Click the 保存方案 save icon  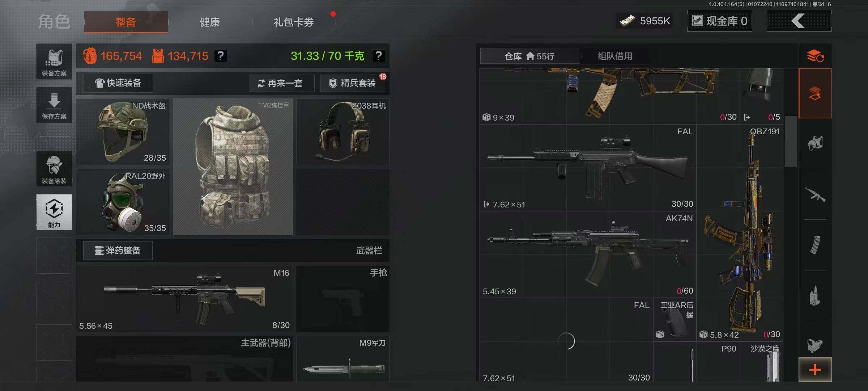54,105
